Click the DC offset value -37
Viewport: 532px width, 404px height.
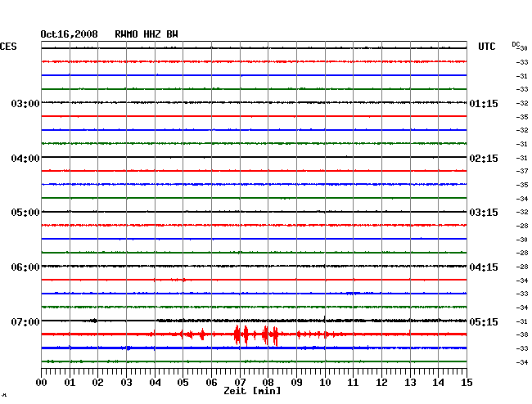tap(522, 171)
